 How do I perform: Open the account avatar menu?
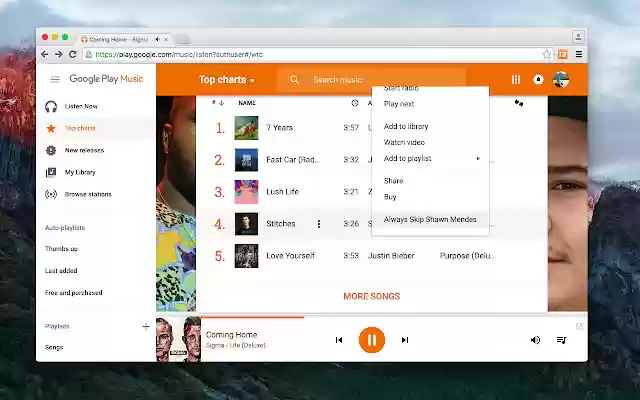point(561,80)
